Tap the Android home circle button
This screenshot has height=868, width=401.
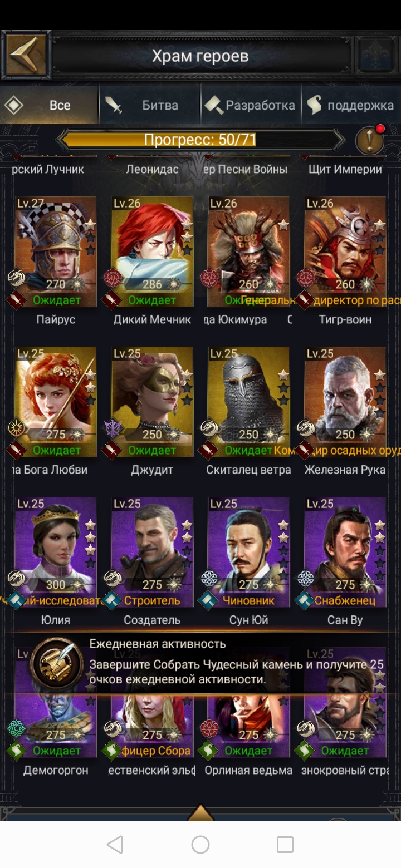(x=200, y=844)
